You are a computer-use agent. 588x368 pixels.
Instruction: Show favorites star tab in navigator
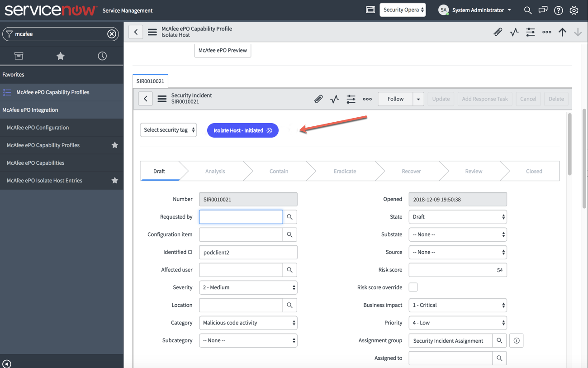[60, 56]
